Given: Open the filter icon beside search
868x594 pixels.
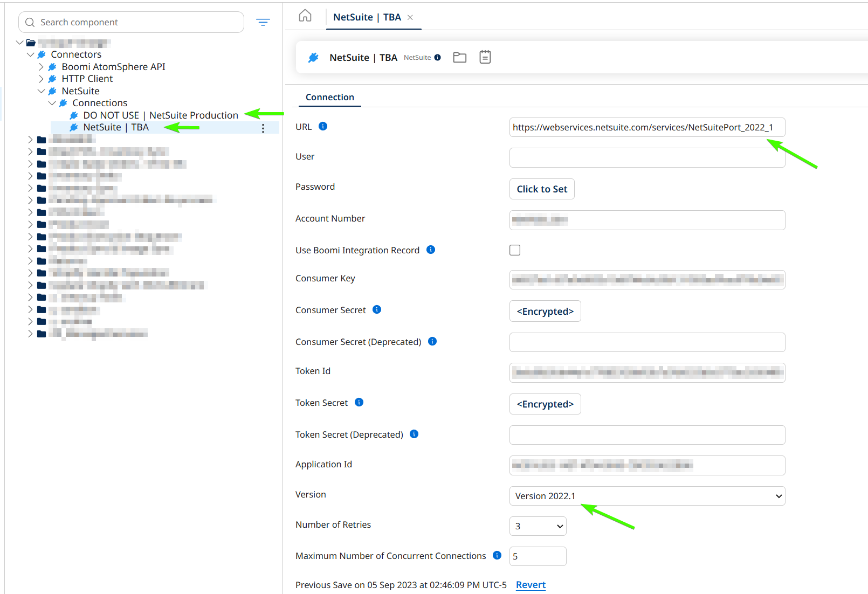Looking at the screenshot, I should coord(263,22).
